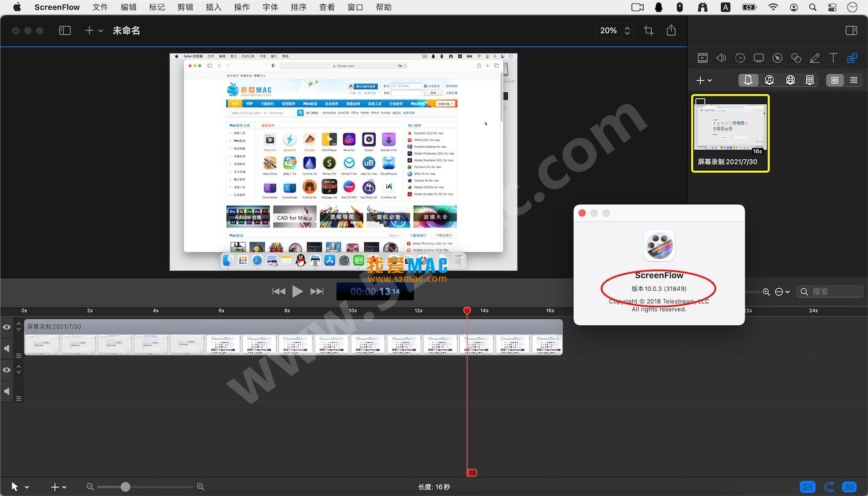Click the Wi-Fi status icon

773,7
